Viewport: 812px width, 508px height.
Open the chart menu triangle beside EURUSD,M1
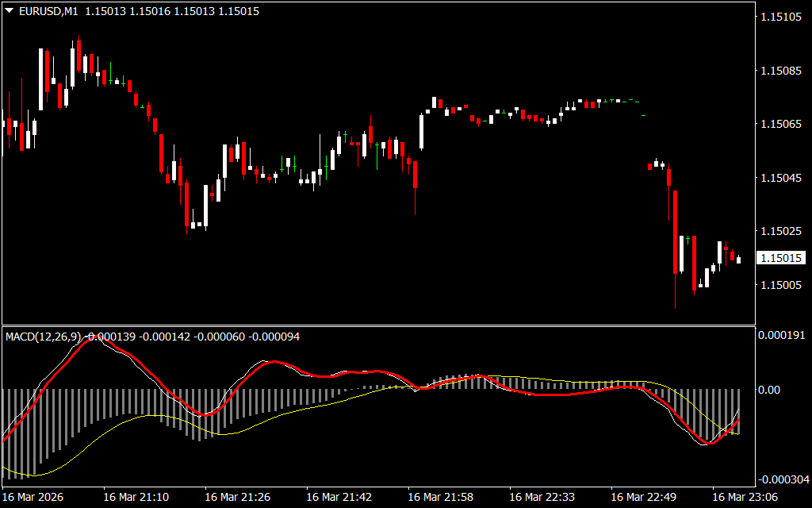point(9,11)
